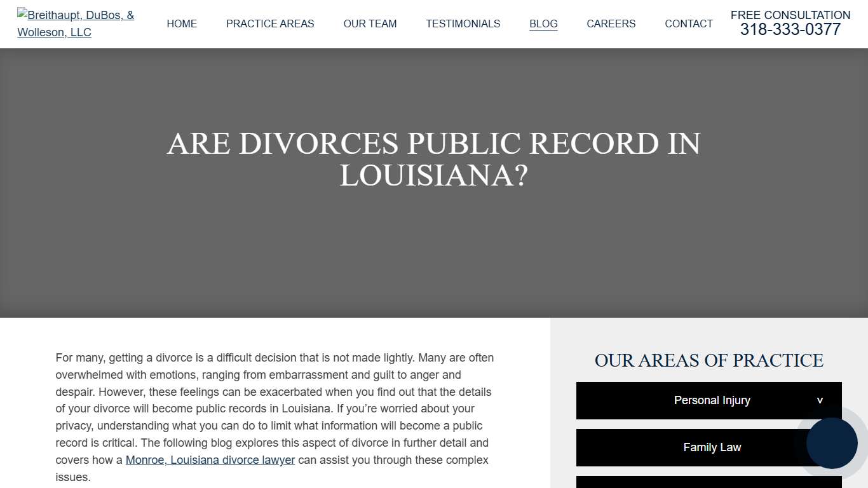
Task: Click the broken logo image icon
Action: click(x=22, y=15)
